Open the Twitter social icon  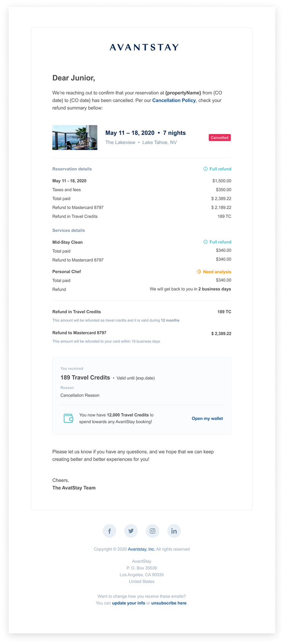tap(131, 530)
